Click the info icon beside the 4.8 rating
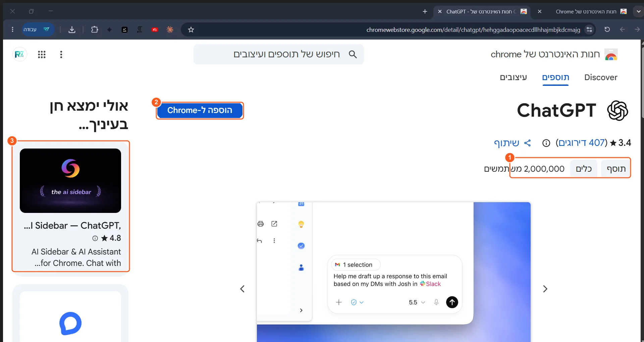This screenshot has width=644, height=342. [x=95, y=238]
